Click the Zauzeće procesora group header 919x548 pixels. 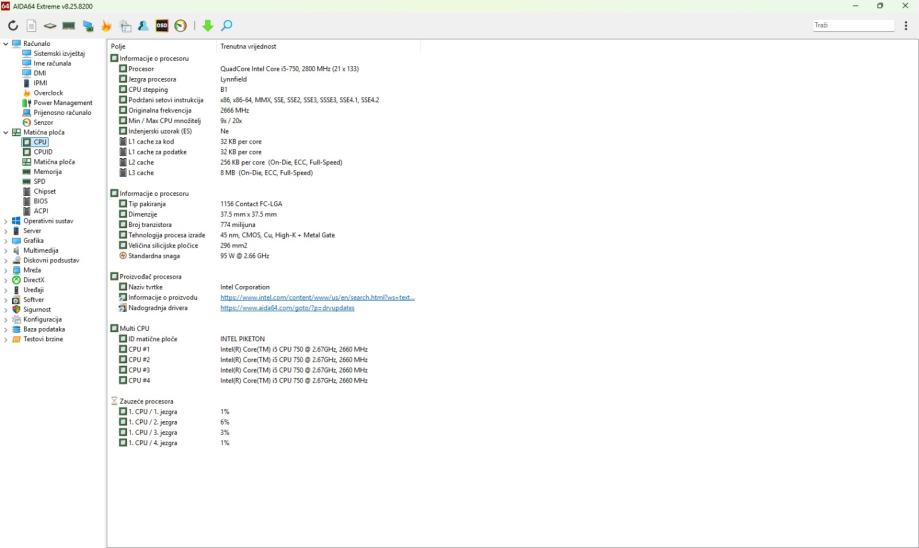[142, 401]
